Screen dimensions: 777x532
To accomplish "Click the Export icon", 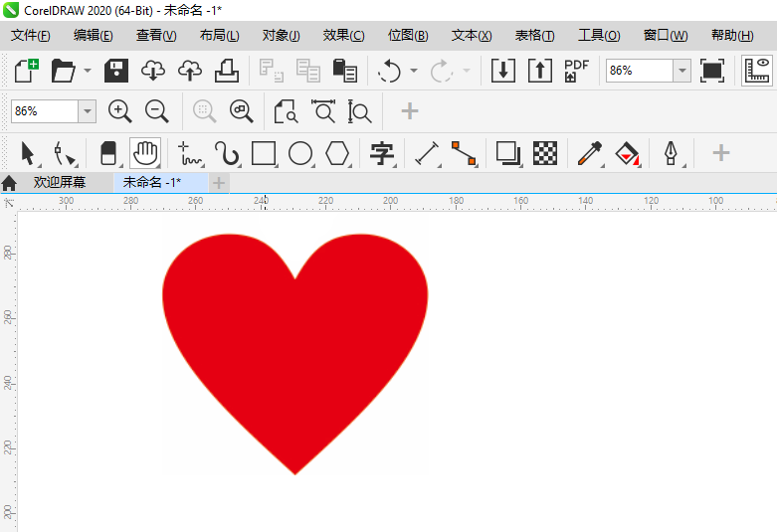I will click(x=539, y=71).
